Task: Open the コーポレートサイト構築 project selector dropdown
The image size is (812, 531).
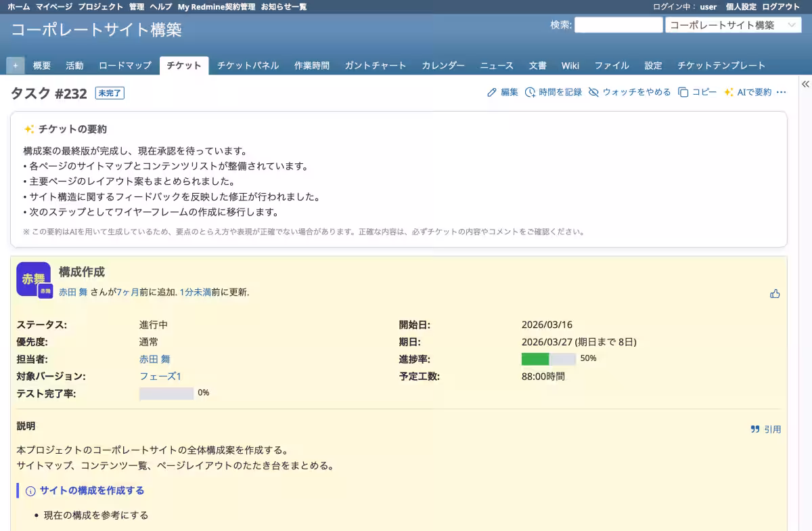Action: click(x=735, y=25)
